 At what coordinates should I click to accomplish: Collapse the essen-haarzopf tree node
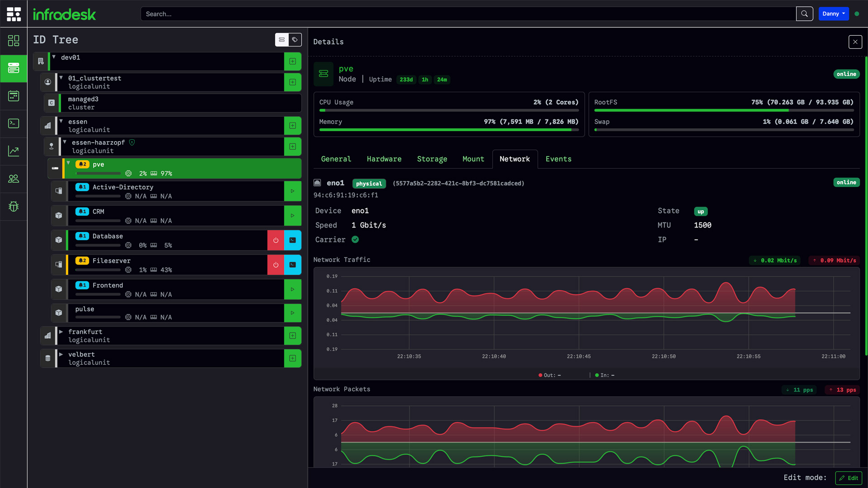pos(65,142)
